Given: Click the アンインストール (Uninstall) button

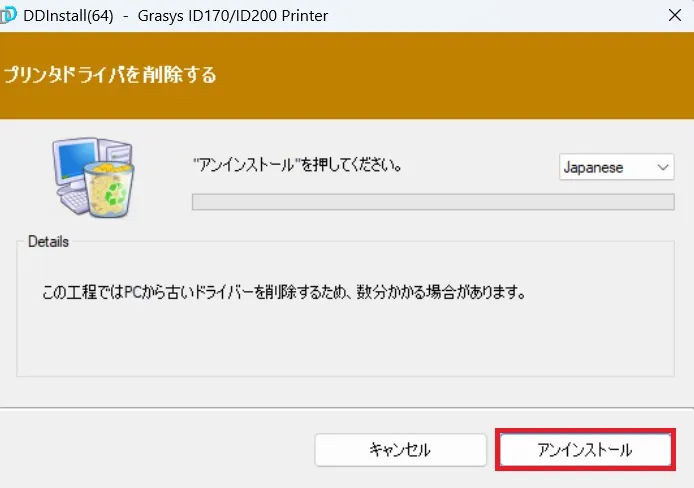Looking at the screenshot, I should tap(585, 450).
